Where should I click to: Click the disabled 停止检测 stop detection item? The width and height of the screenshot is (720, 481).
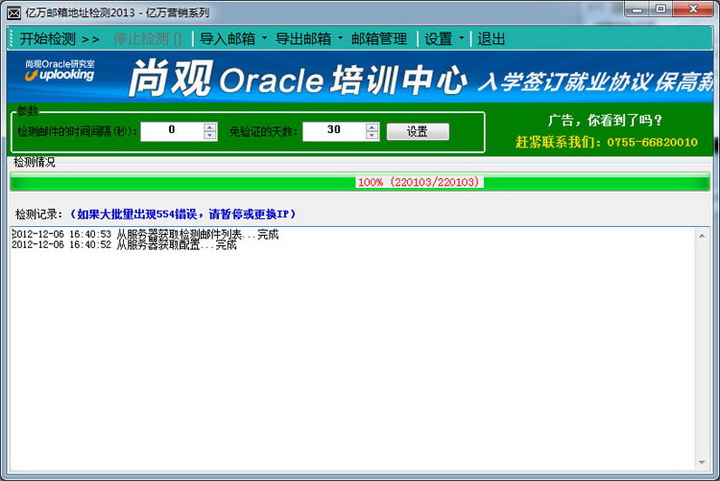coord(147,39)
